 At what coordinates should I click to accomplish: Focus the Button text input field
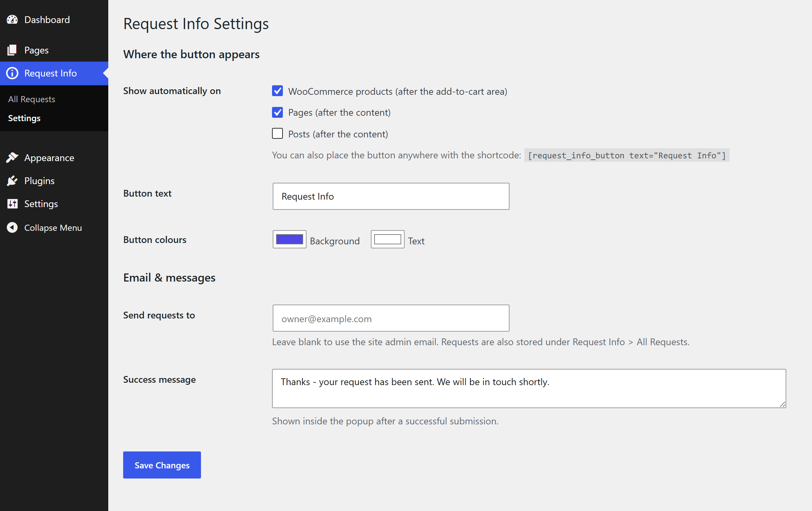pos(391,196)
